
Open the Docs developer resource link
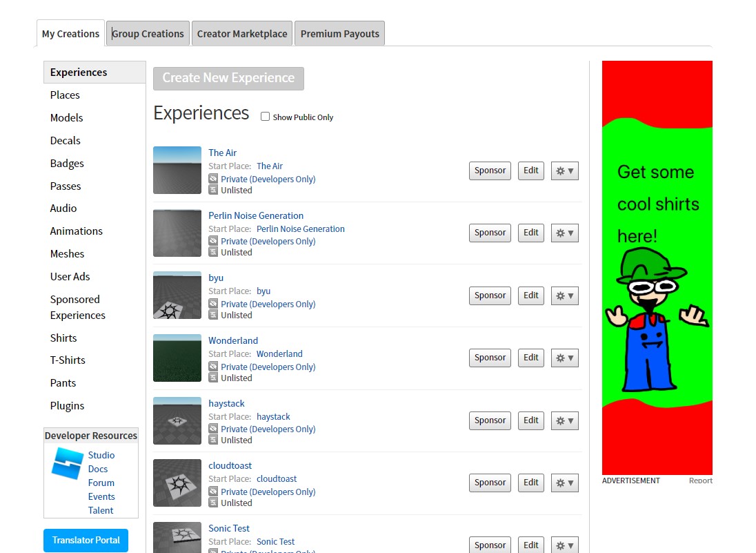pos(98,469)
